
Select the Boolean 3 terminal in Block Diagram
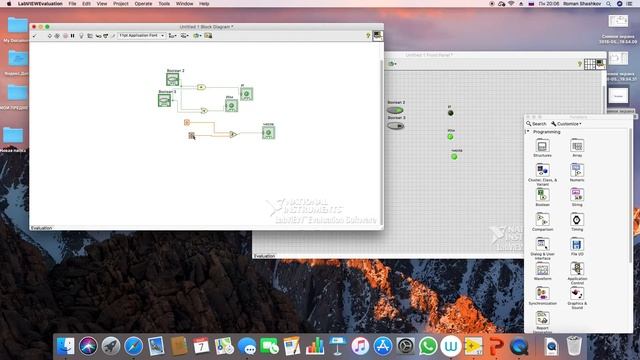coord(164,100)
